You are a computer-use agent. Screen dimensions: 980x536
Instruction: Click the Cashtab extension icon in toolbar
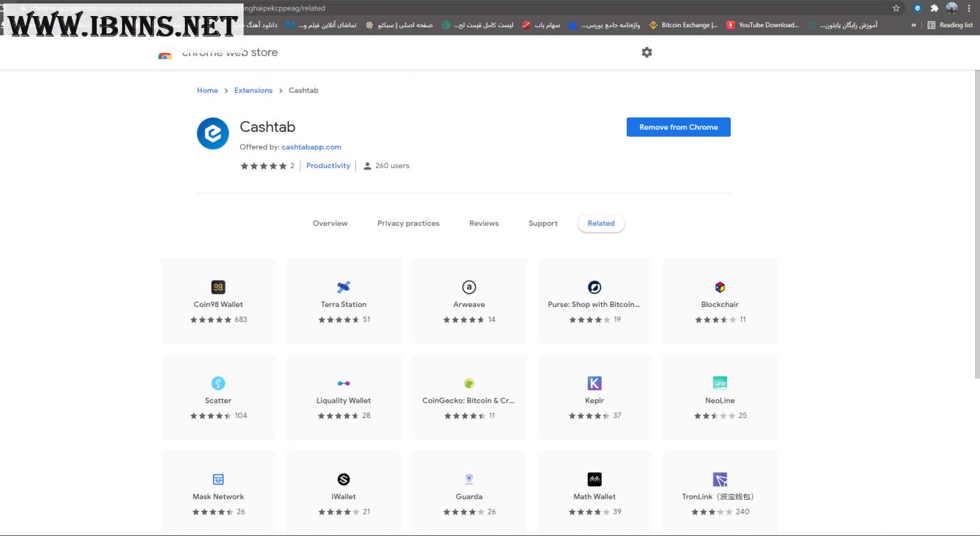[x=918, y=8]
